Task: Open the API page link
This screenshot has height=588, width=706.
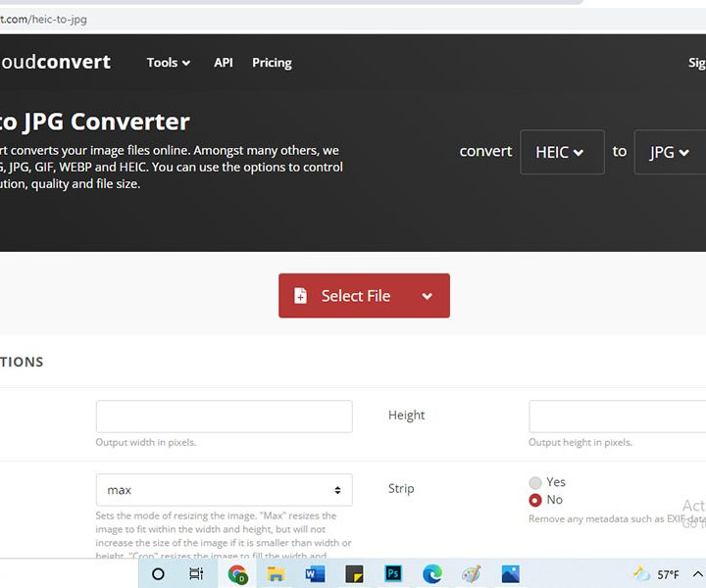Action: (224, 63)
